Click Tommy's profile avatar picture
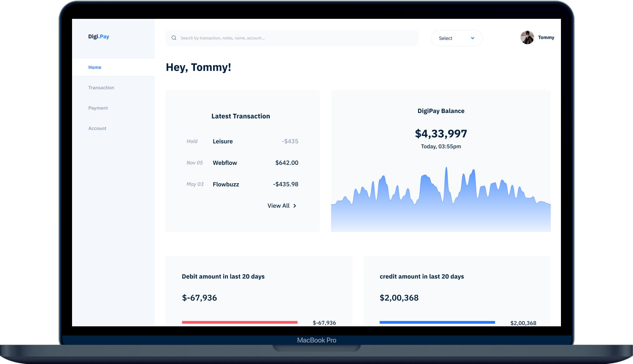This screenshot has width=633, height=364. [x=527, y=38]
